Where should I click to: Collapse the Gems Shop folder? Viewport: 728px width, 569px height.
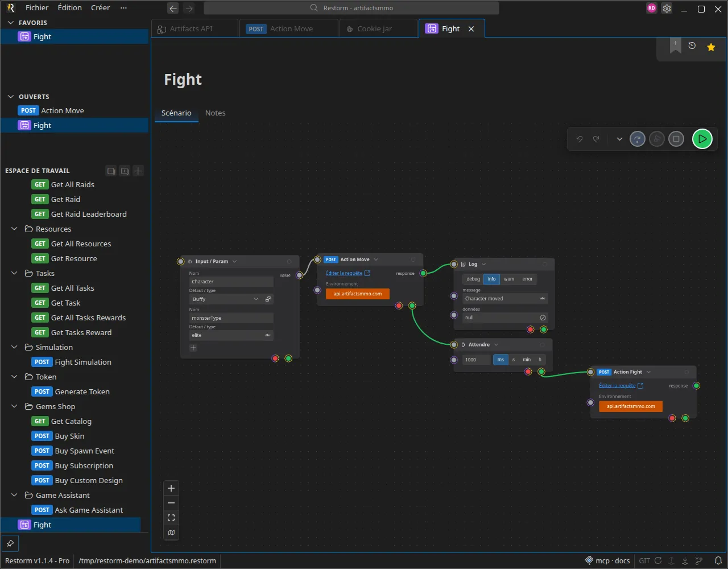click(15, 406)
